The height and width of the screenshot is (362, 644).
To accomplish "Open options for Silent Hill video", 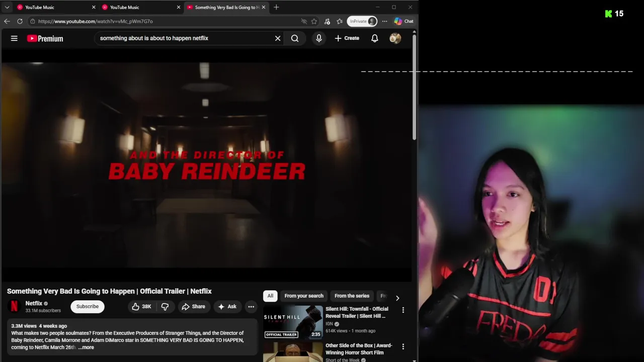I will point(403,310).
